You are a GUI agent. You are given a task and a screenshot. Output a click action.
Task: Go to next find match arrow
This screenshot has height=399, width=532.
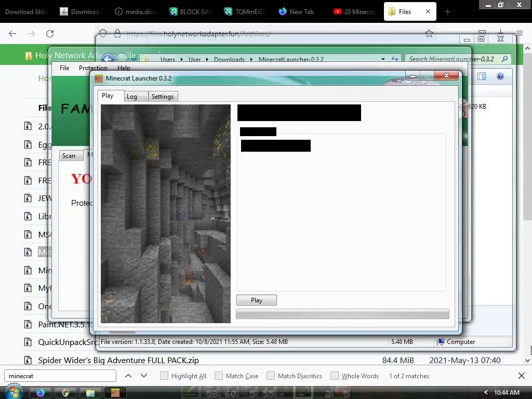coord(144,376)
